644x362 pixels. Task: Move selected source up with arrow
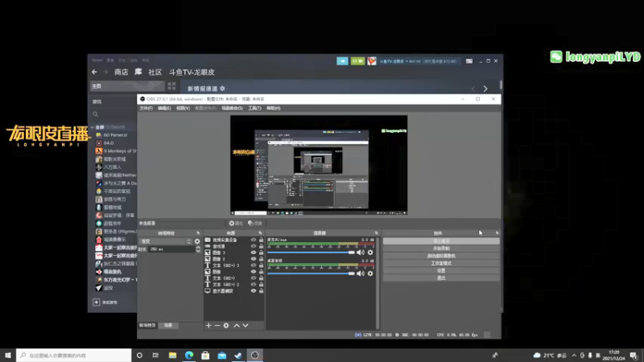[x=237, y=326]
